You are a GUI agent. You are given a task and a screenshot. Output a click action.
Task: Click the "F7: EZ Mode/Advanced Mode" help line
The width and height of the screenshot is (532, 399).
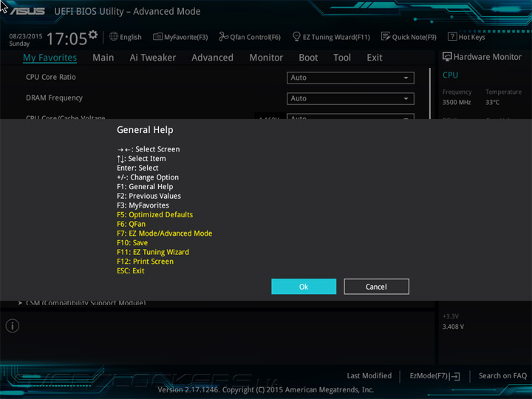(x=165, y=233)
